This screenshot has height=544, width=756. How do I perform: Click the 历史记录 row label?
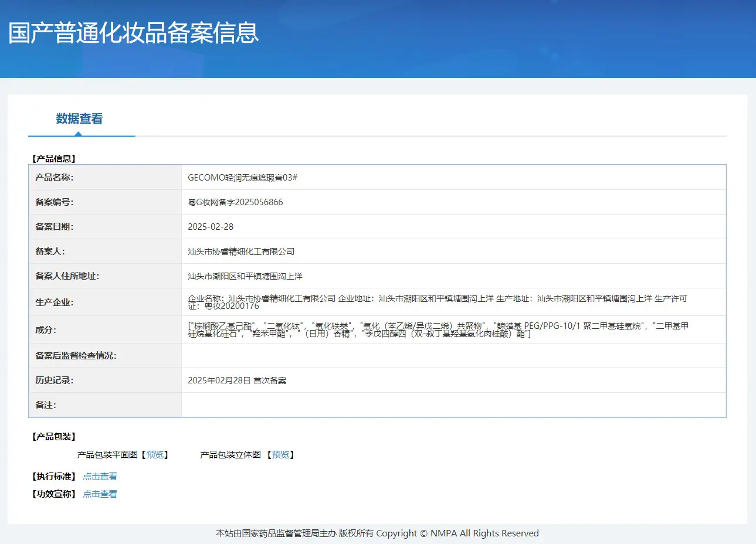pyautogui.click(x=55, y=380)
